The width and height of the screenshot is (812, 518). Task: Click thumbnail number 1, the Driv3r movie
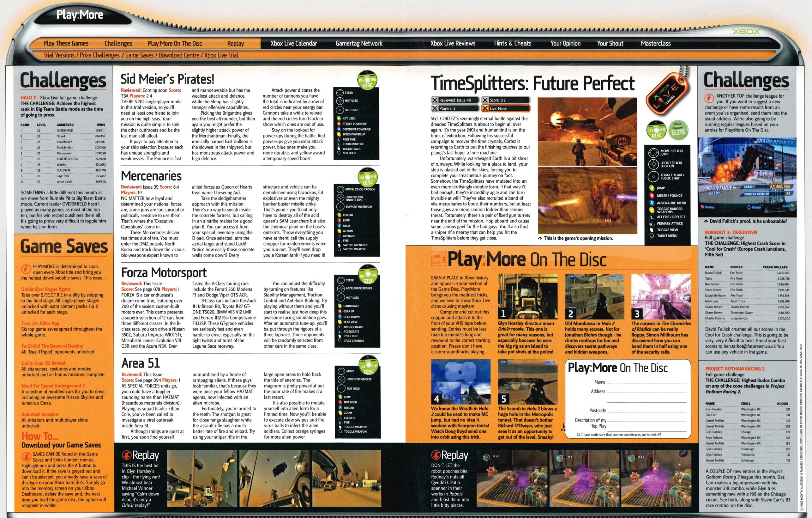tap(527, 297)
